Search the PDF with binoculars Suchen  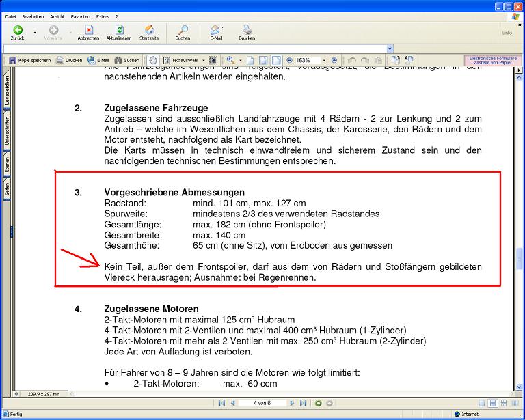tap(127, 60)
